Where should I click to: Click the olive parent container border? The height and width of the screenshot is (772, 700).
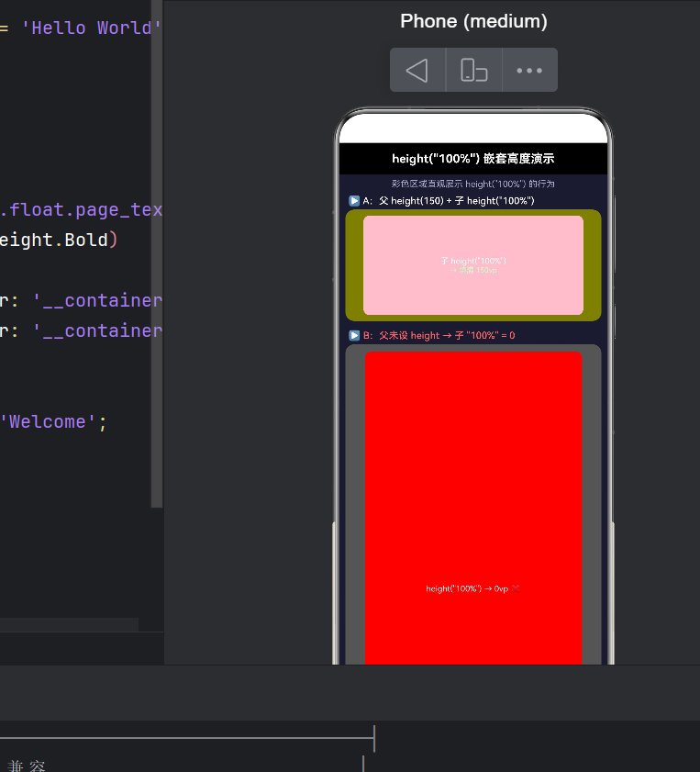[354, 265]
